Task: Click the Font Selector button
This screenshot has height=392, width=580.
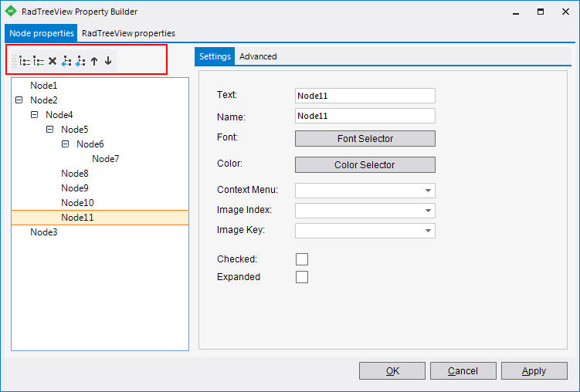Action: [x=365, y=139]
